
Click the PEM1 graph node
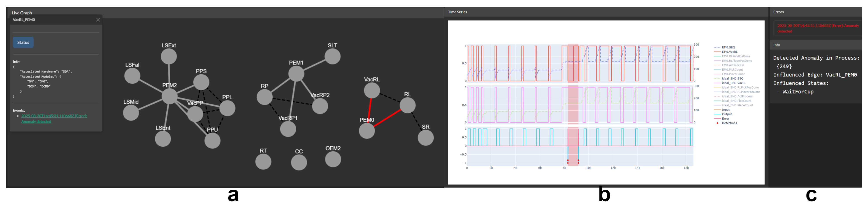(296, 74)
